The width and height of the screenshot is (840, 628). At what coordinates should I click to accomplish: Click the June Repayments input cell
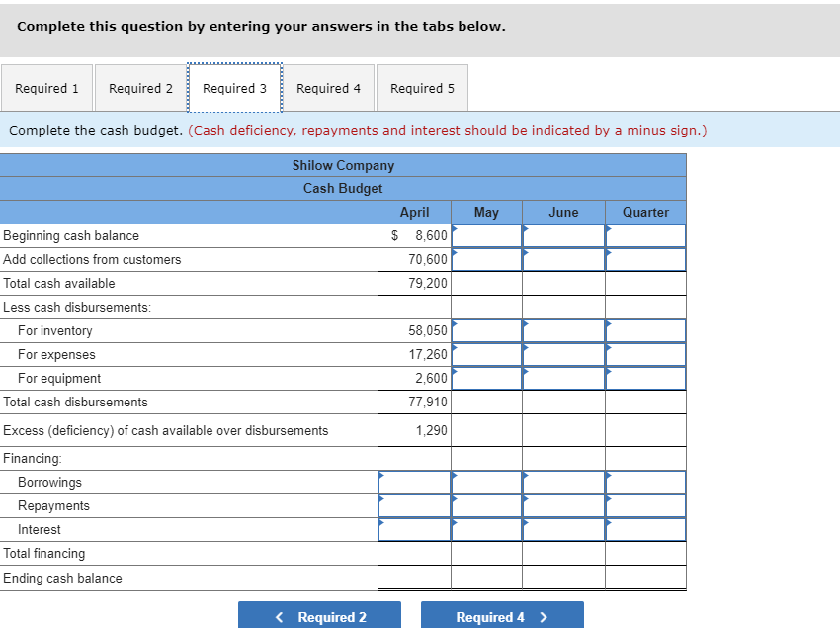pyautogui.click(x=562, y=505)
